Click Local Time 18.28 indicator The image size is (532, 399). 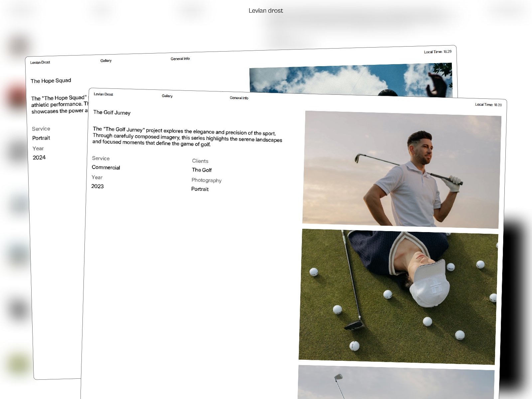pyautogui.click(x=488, y=105)
